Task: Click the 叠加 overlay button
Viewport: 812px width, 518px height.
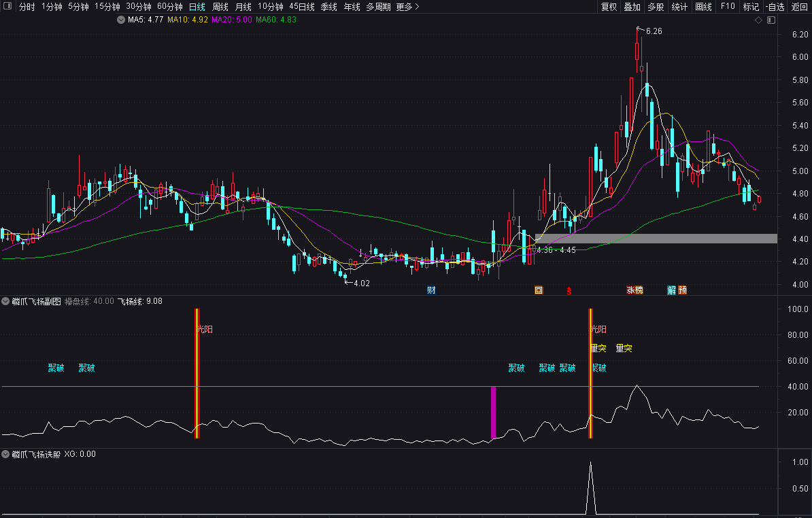Action: tap(632, 7)
